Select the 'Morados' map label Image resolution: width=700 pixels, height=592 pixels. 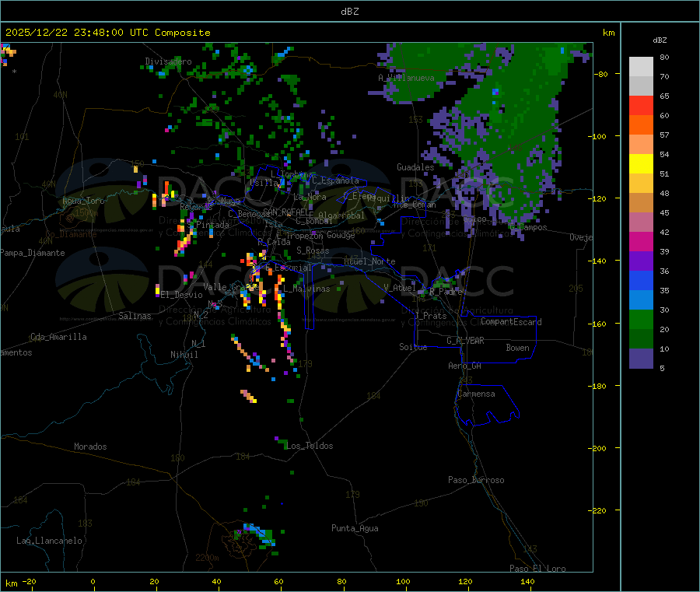[x=90, y=447]
